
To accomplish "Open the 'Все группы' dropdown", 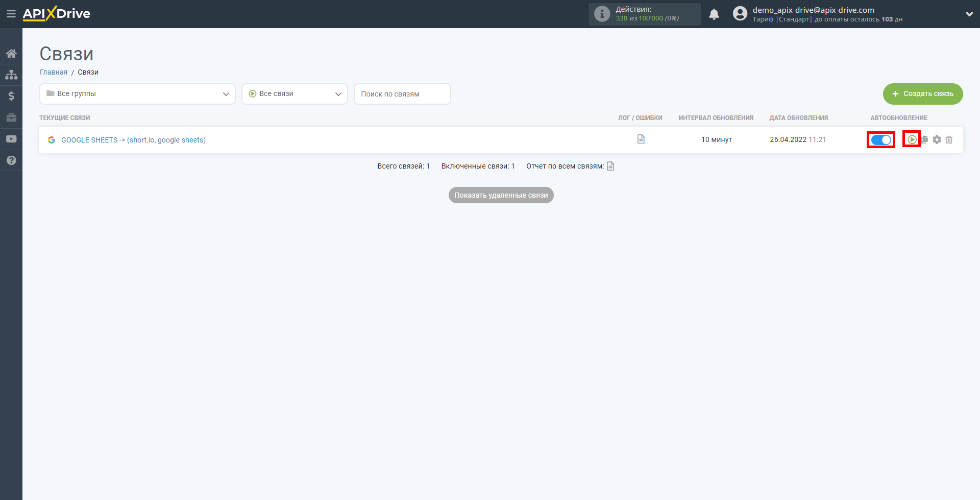I will point(137,94).
